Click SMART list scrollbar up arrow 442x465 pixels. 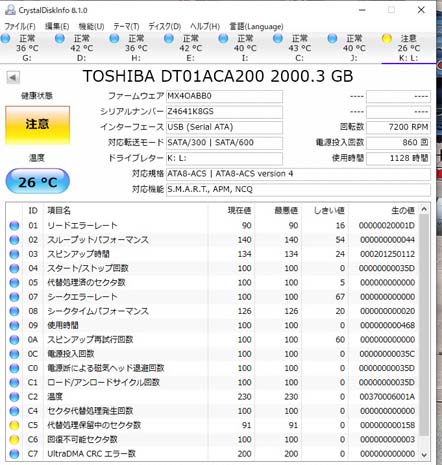coord(424,209)
